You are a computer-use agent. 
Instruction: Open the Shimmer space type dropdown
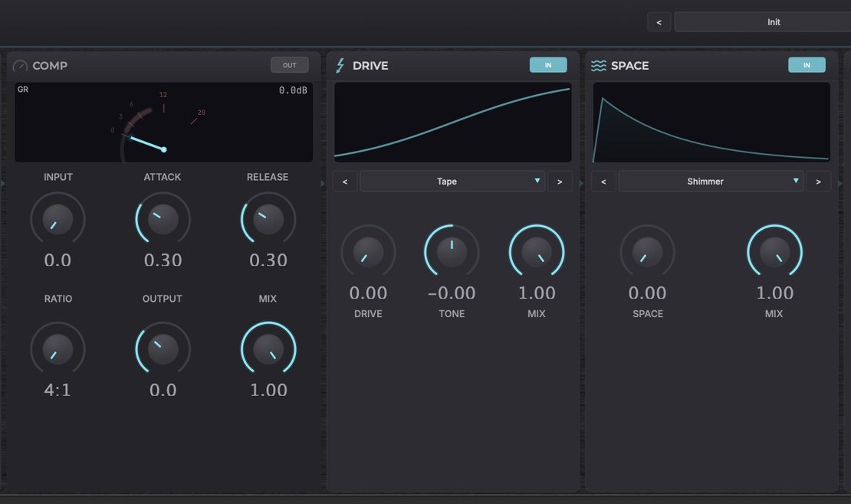[711, 182]
